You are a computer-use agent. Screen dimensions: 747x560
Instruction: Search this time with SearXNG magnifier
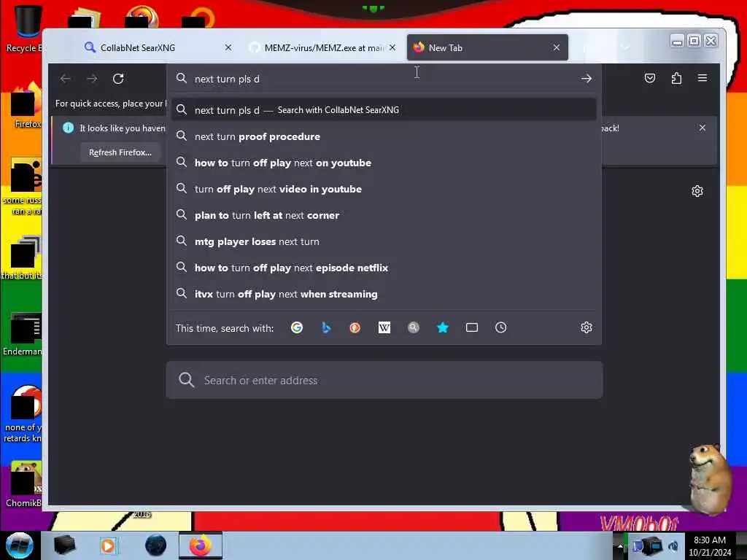click(x=414, y=327)
